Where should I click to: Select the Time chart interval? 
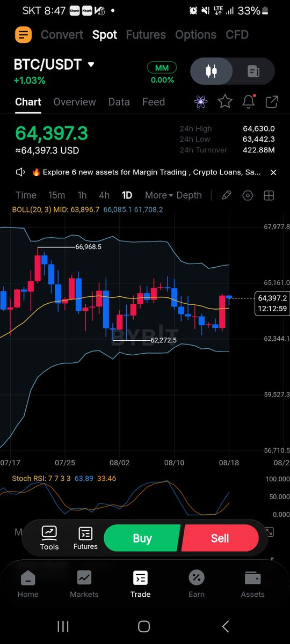coord(26,195)
